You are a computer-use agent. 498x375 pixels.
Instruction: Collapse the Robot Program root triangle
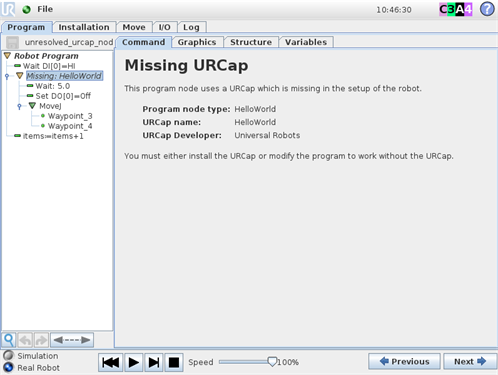point(7,55)
